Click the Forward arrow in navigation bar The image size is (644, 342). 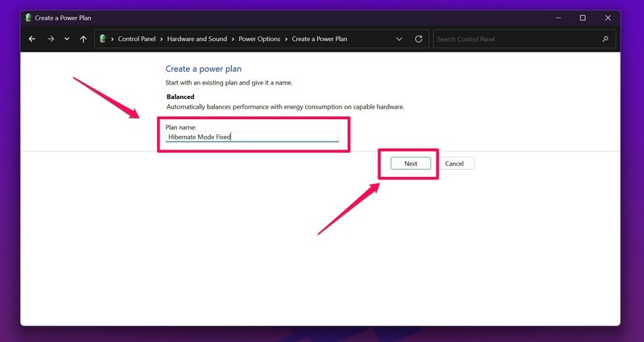tap(50, 39)
